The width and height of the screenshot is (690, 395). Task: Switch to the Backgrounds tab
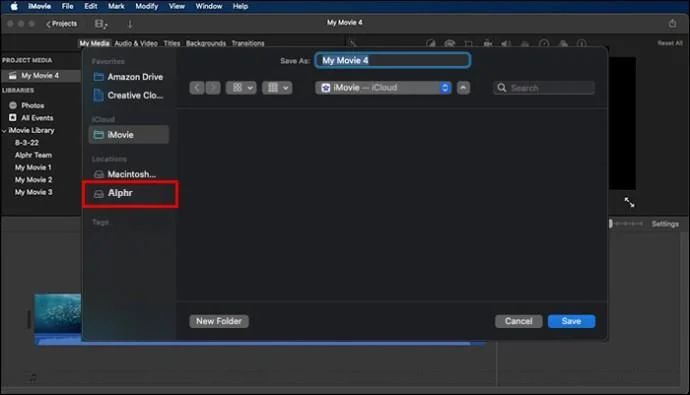(206, 44)
